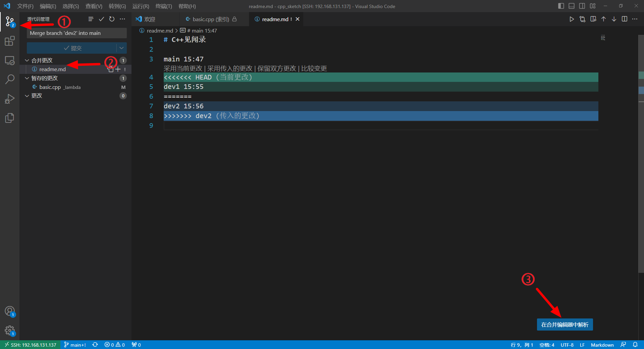Open the 查看(V) menu
This screenshot has height=349, width=644.
coord(94,6)
